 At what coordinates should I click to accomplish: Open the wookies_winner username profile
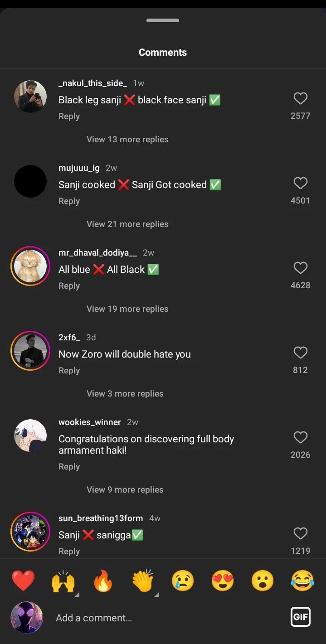(90, 422)
